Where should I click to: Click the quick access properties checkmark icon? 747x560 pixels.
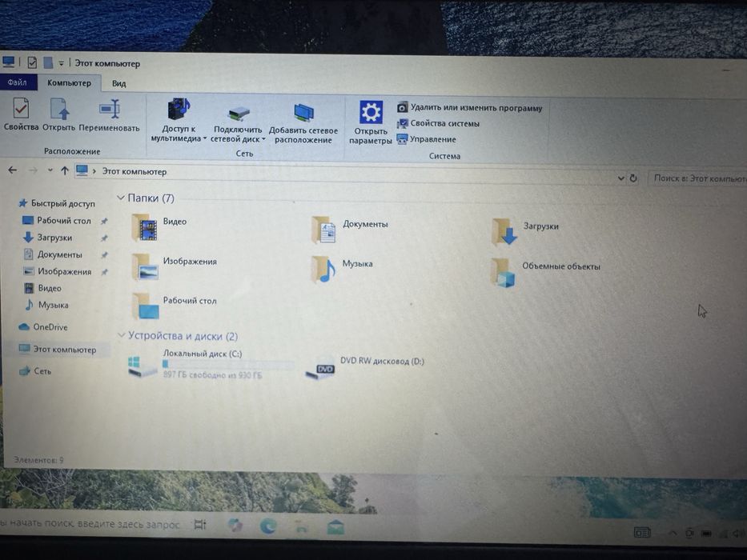(32, 62)
